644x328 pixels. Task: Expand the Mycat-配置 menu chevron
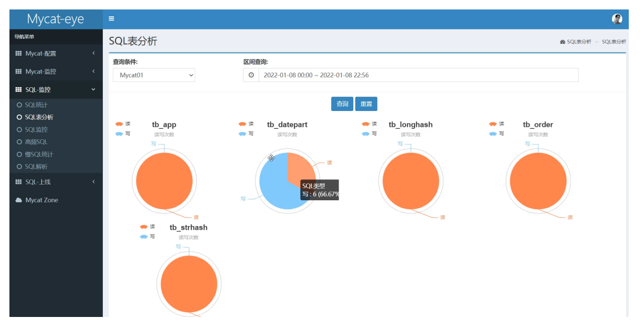click(93, 54)
